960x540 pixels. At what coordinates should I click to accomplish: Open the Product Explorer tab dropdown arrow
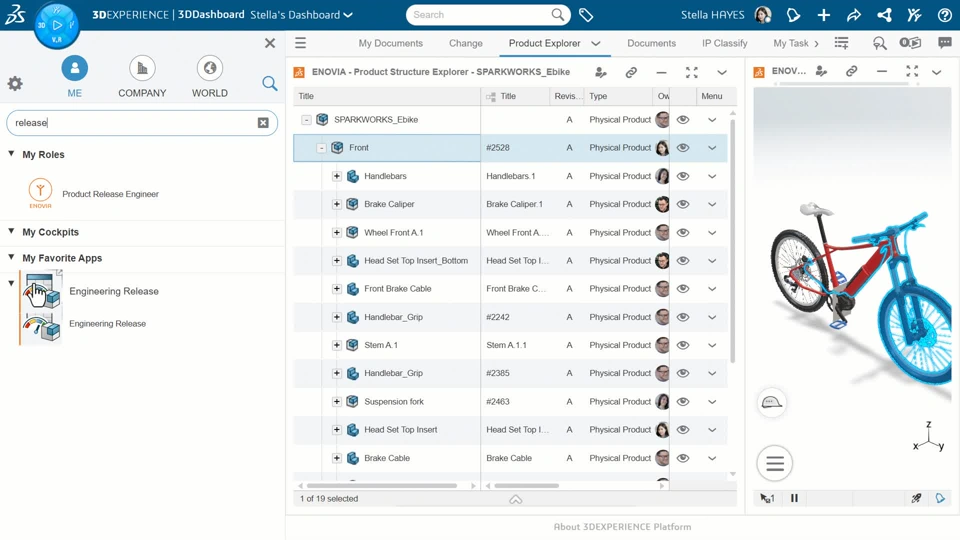[x=596, y=43]
